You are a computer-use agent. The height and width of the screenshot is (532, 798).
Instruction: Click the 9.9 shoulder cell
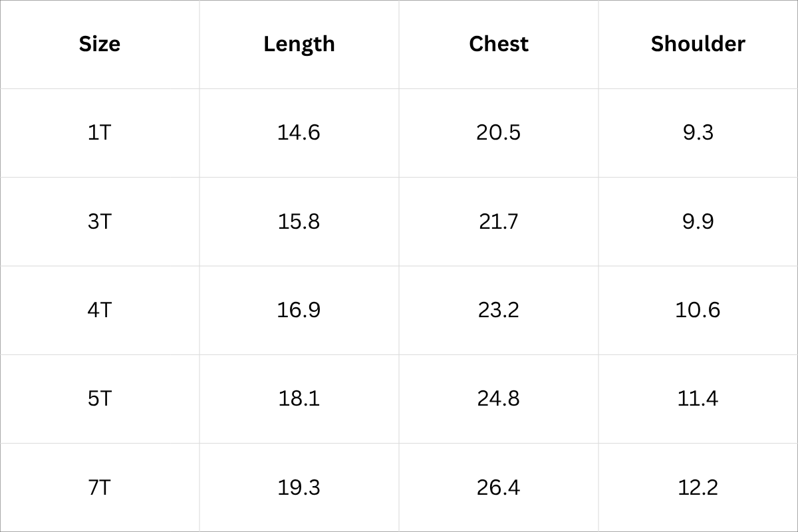click(698, 221)
